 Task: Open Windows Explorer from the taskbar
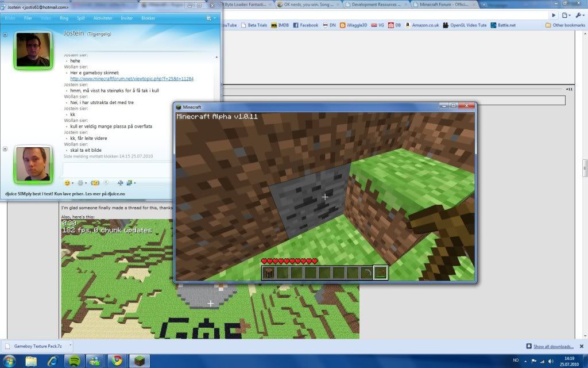click(x=31, y=361)
